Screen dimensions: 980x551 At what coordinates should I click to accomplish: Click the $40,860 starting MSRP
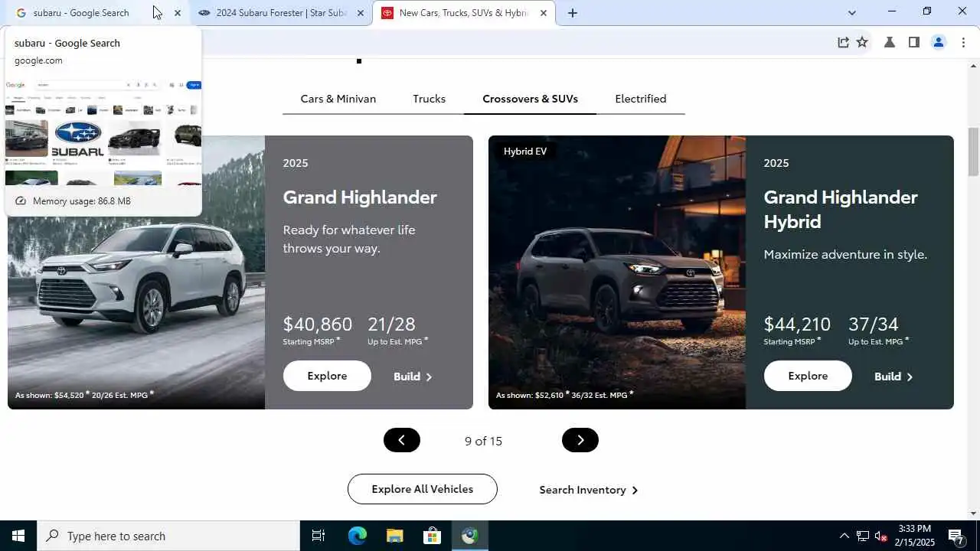(x=317, y=324)
